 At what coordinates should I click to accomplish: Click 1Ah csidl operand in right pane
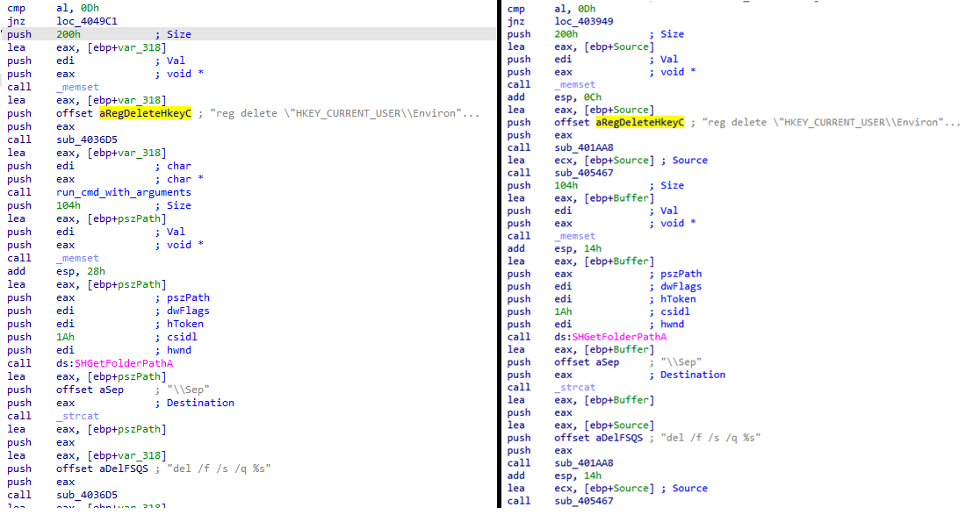(562, 311)
